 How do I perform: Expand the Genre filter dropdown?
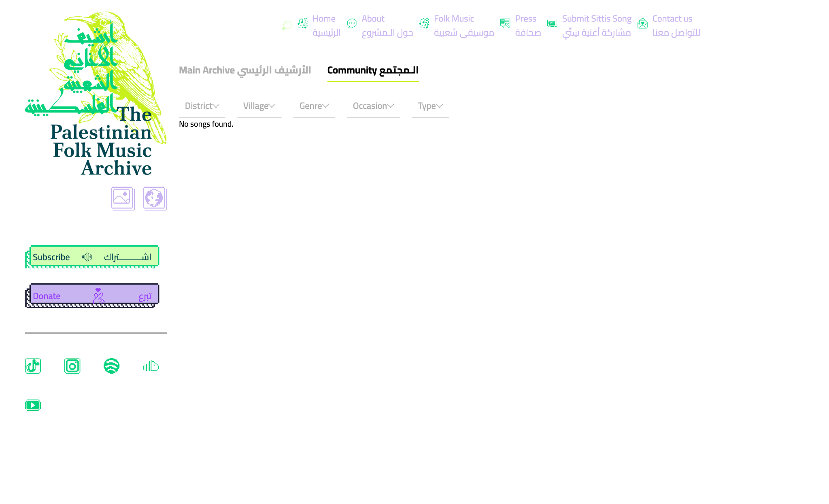(x=314, y=106)
